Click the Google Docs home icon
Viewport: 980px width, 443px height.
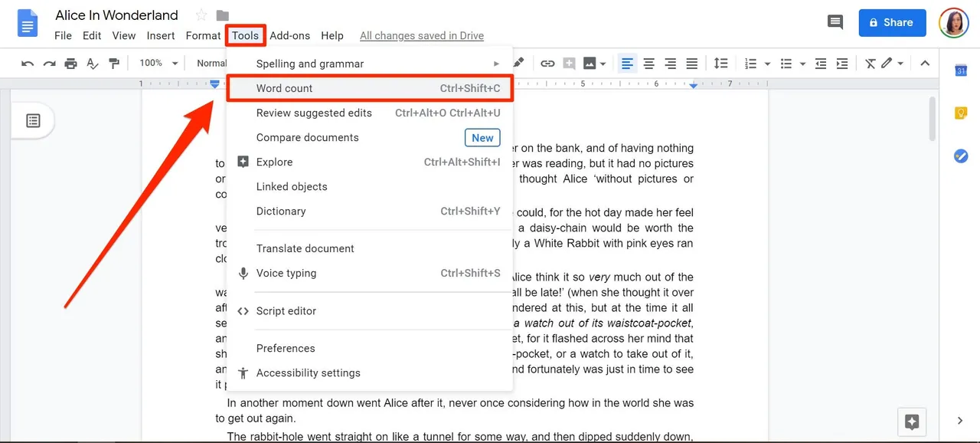pyautogui.click(x=28, y=23)
